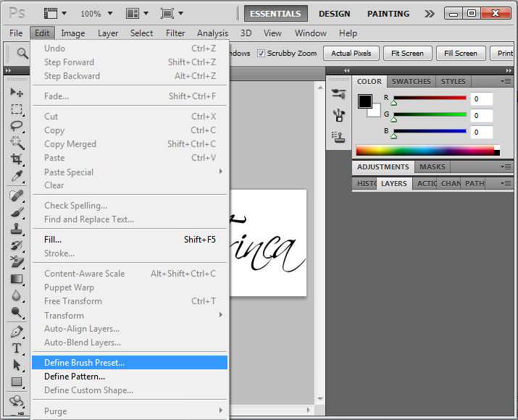The width and height of the screenshot is (518, 420).
Task: Open the Brush presets dock icon
Action: [x=338, y=93]
